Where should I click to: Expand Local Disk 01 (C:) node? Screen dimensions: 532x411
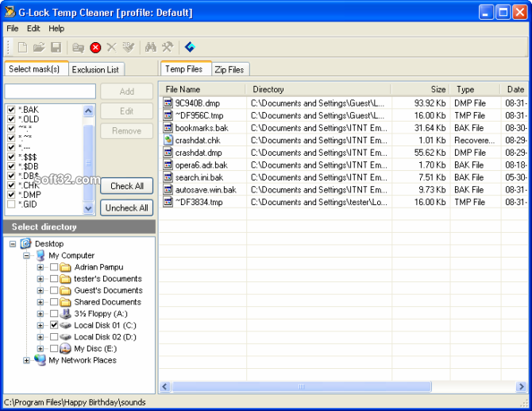pyautogui.click(x=40, y=325)
